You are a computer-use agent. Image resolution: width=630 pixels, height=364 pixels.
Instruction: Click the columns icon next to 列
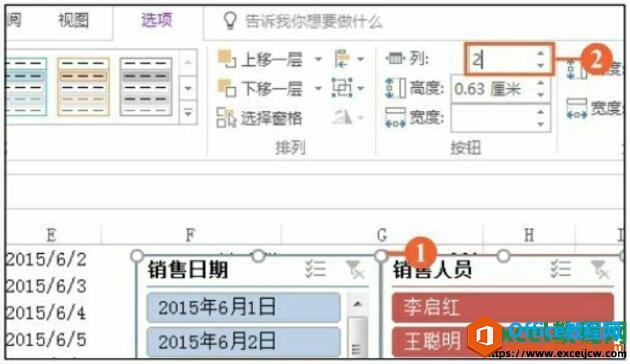coord(395,59)
